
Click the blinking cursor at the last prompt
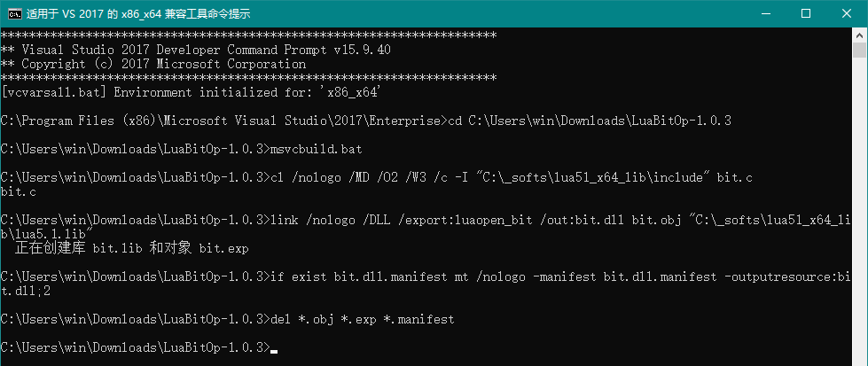pos(275,351)
